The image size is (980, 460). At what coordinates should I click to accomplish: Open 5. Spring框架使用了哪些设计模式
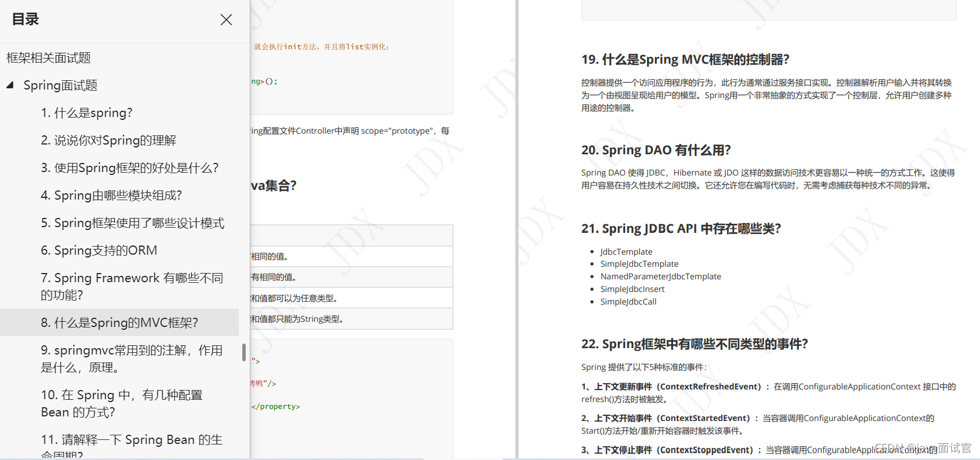pos(133,223)
